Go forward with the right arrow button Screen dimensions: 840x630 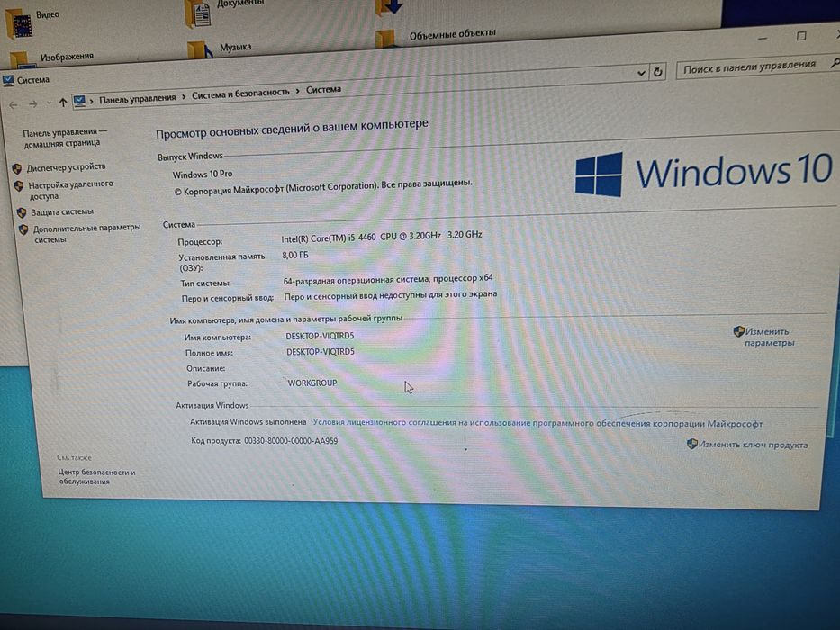(x=32, y=103)
